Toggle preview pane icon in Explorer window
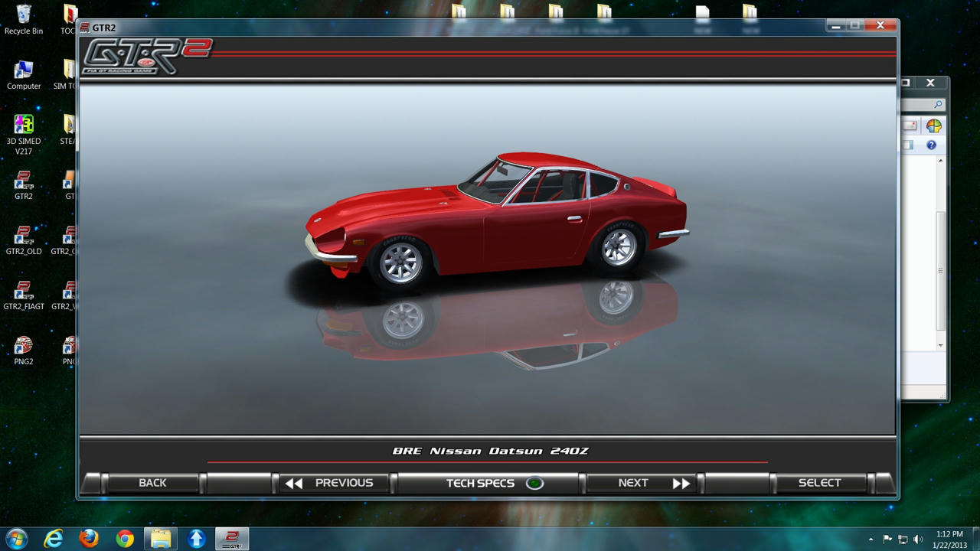 coord(908,145)
